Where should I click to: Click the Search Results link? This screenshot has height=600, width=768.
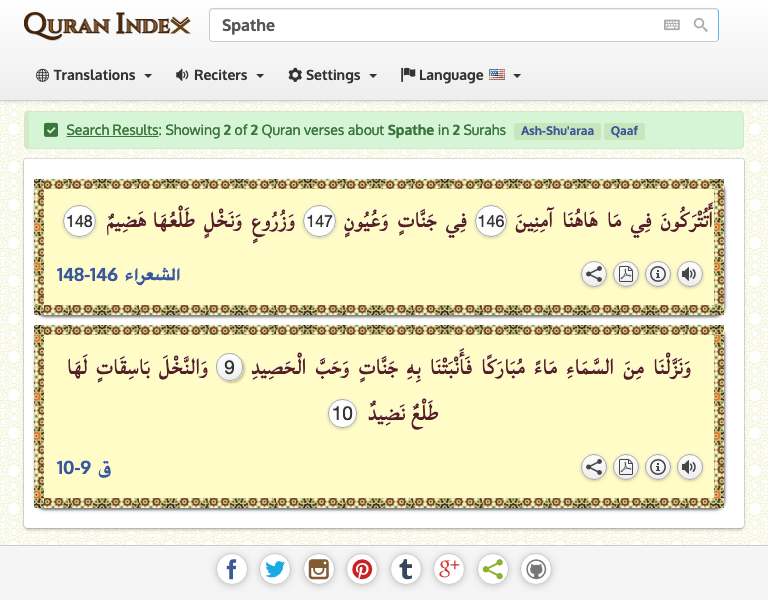point(113,130)
